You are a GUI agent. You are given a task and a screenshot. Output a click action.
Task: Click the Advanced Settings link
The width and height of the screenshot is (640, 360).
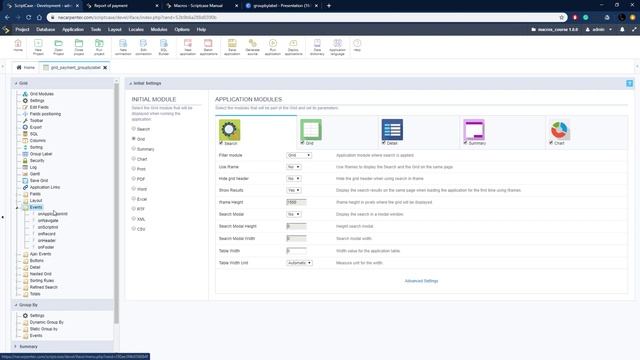coord(421,281)
